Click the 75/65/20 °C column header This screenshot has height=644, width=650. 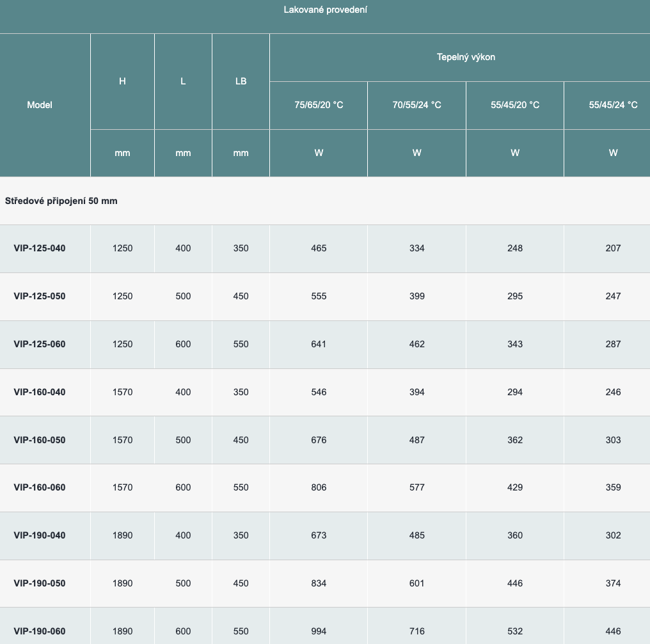tap(319, 105)
